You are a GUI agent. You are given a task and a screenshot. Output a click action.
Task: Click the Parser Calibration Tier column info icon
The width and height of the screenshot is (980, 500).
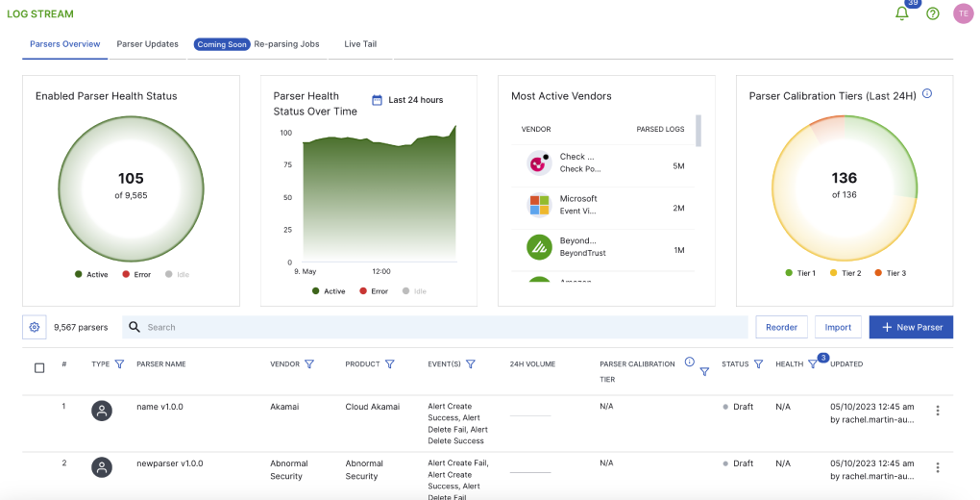(690, 362)
